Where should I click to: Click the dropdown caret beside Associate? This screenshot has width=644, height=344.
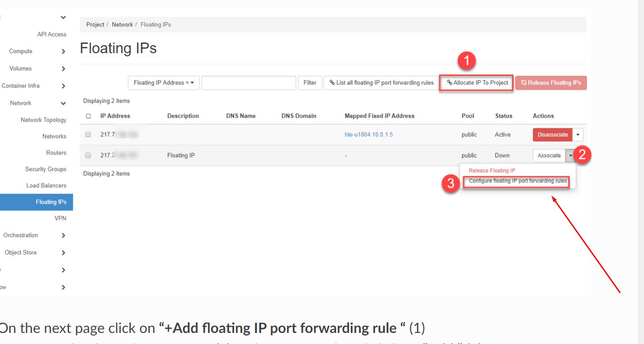click(x=571, y=155)
